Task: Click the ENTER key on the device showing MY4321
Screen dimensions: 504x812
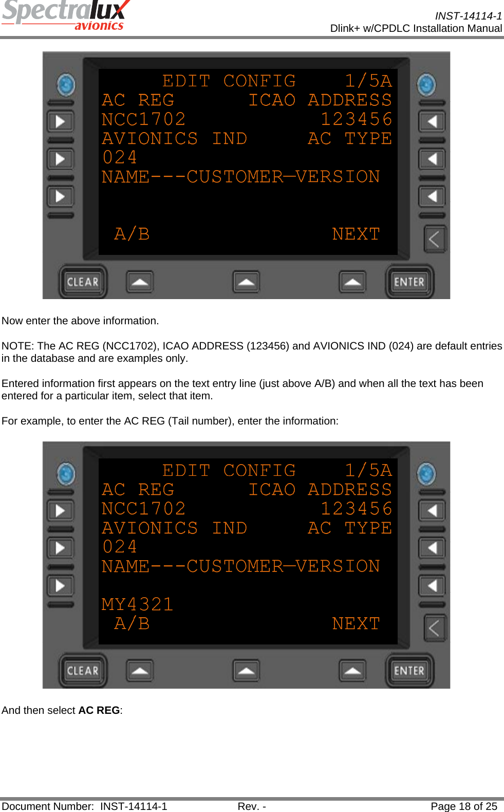Action: click(409, 671)
